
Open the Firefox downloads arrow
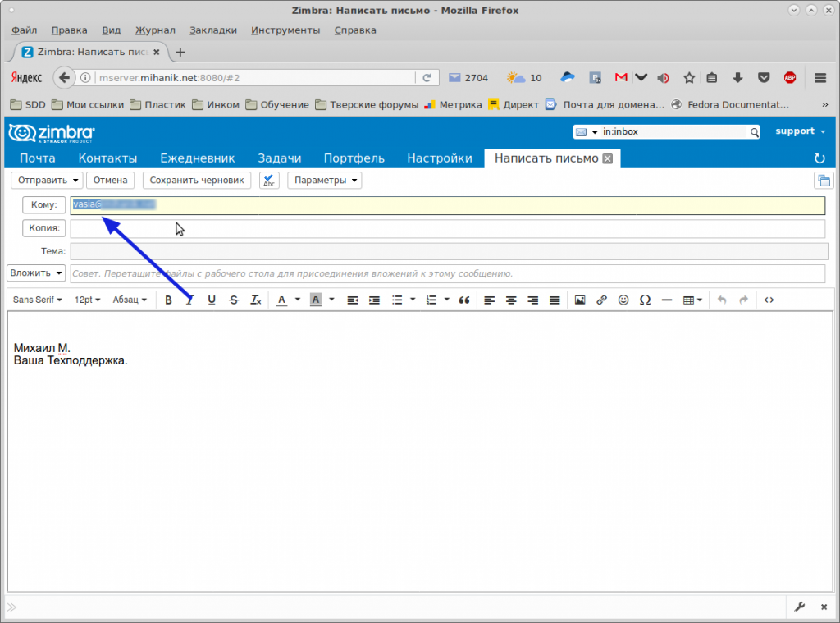pos(737,78)
